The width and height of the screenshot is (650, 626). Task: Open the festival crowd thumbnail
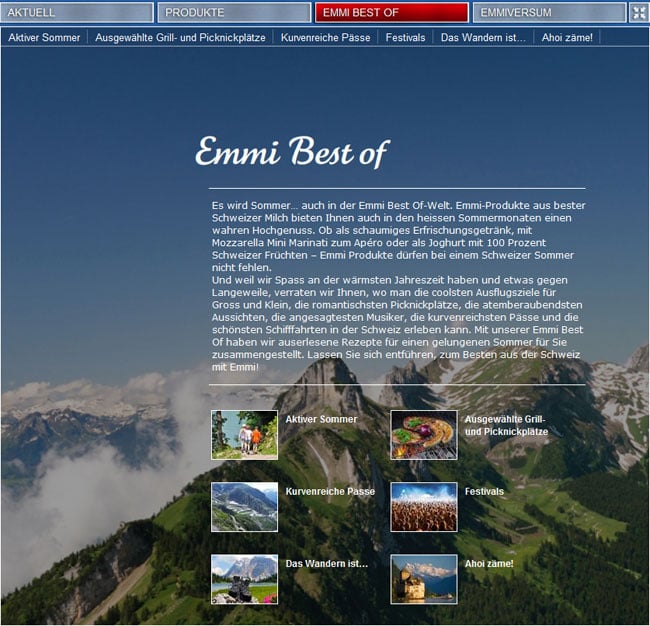[x=424, y=507]
